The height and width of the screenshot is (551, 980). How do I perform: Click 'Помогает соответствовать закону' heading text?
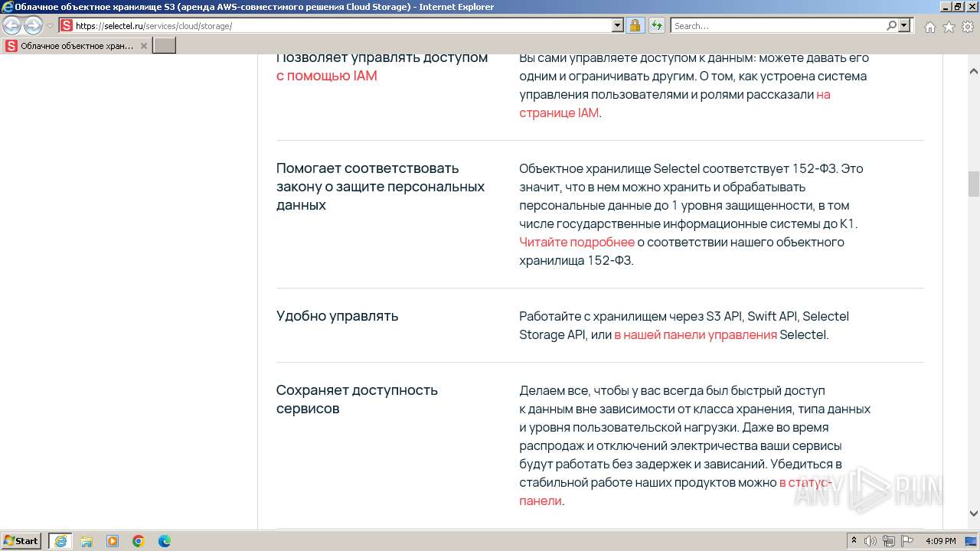381,187
